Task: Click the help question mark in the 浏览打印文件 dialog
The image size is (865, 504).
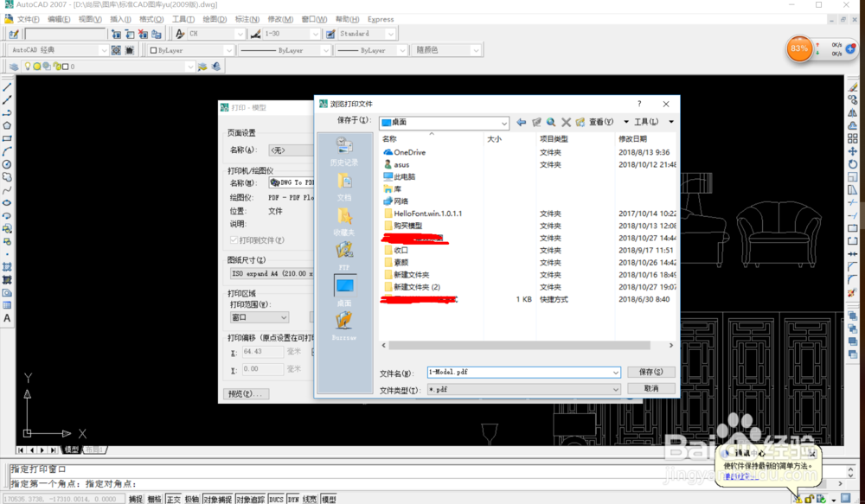Action: point(639,104)
